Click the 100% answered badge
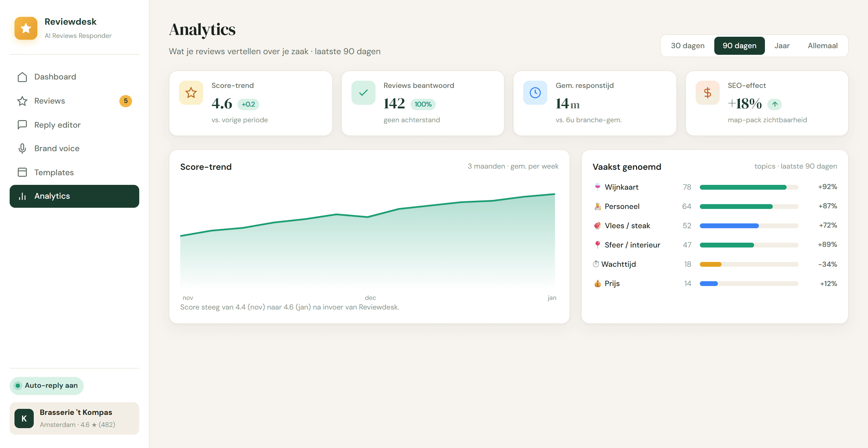 pyautogui.click(x=423, y=104)
